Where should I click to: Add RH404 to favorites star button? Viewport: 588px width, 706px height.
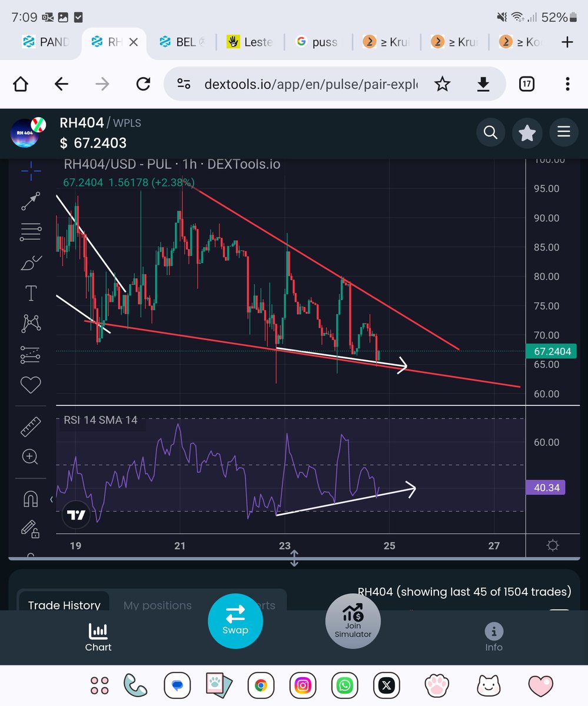click(527, 132)
